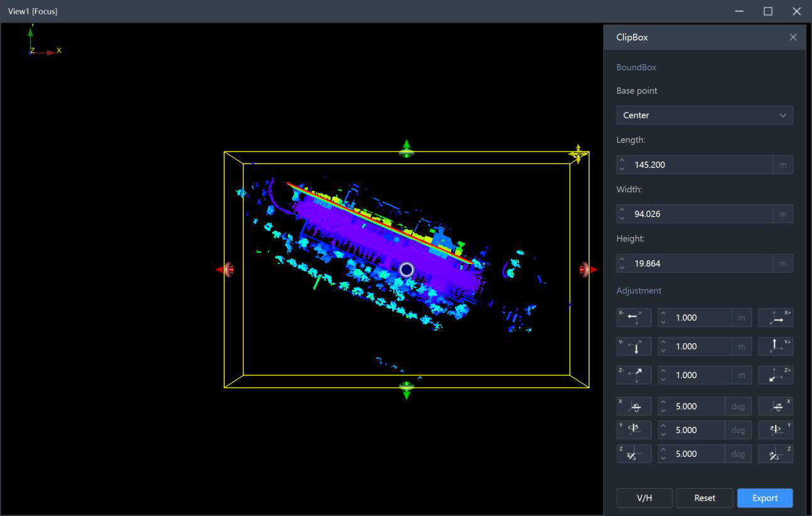The width and height of the screenshot is (812, 516).
Task: Reset the clip box
Action: point(705,498)
